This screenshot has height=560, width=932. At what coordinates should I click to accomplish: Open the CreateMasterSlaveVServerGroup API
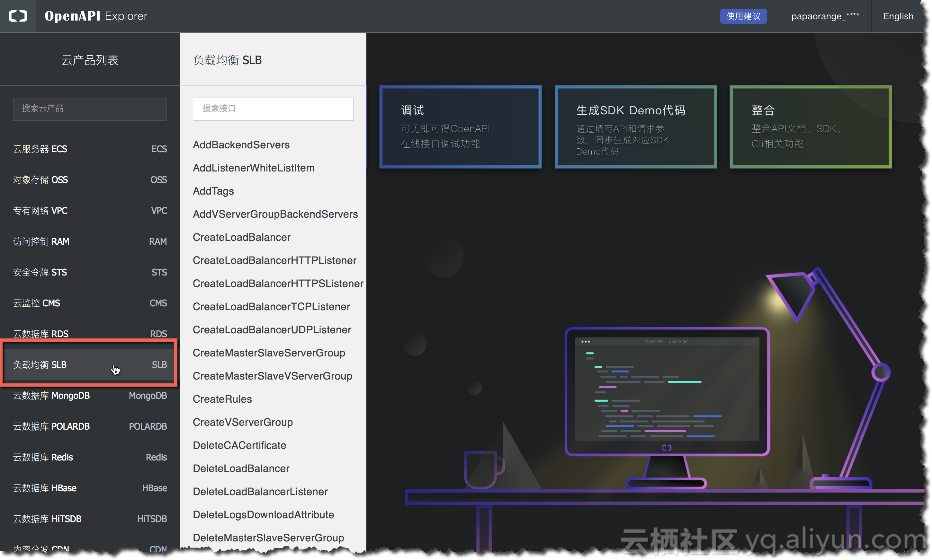(272, 376)
